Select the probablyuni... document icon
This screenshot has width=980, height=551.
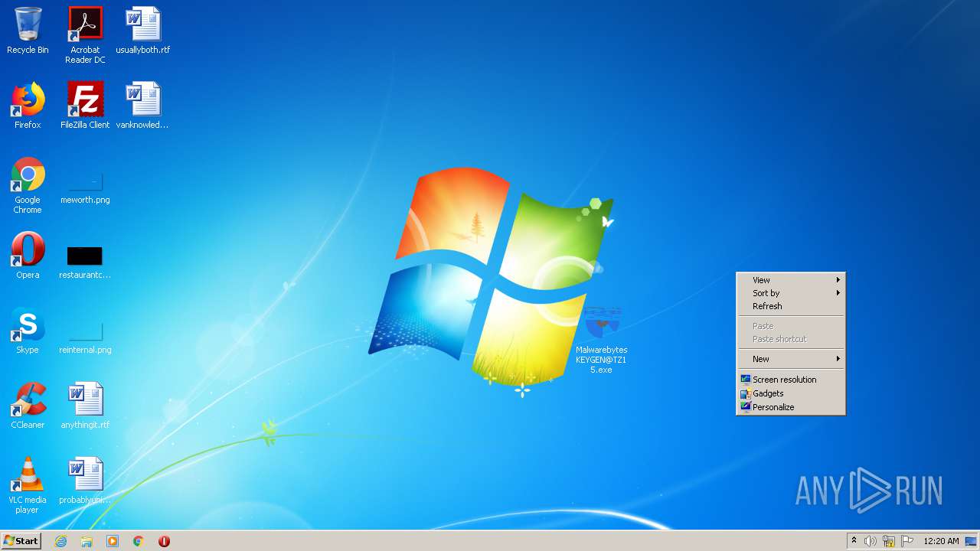(x=85, y=481)
